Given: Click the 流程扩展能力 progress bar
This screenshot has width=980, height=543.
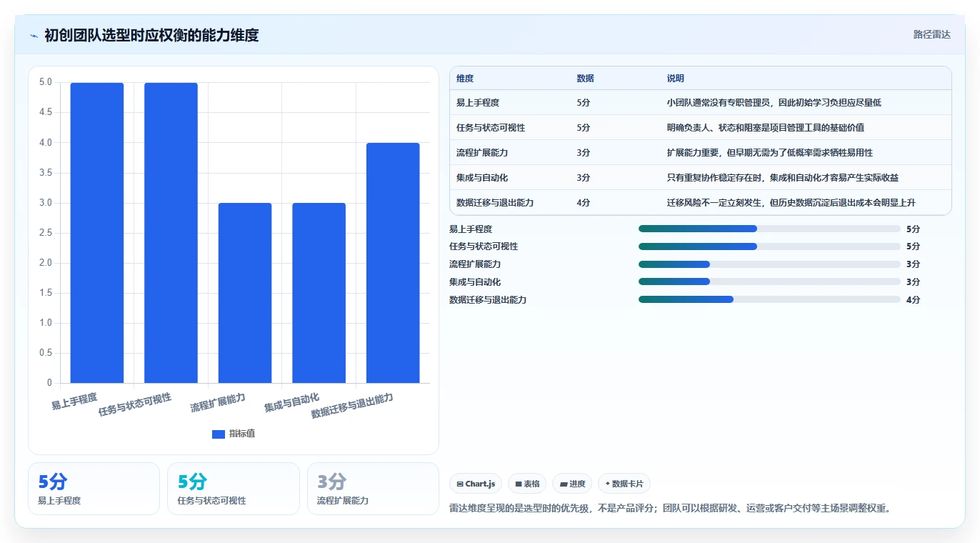Looking at the screenshot, I should [x=769, y=264].
